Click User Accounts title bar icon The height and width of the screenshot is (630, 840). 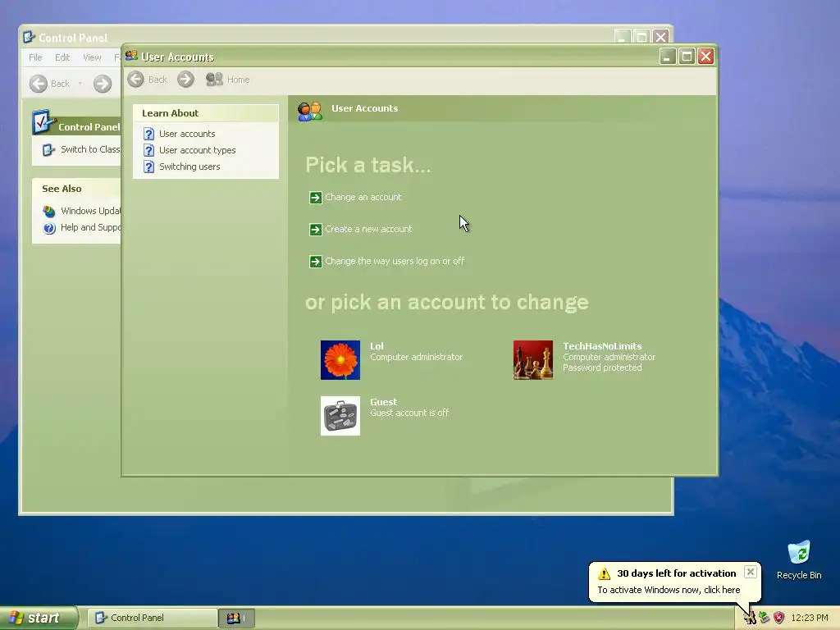tap(132, 56)
